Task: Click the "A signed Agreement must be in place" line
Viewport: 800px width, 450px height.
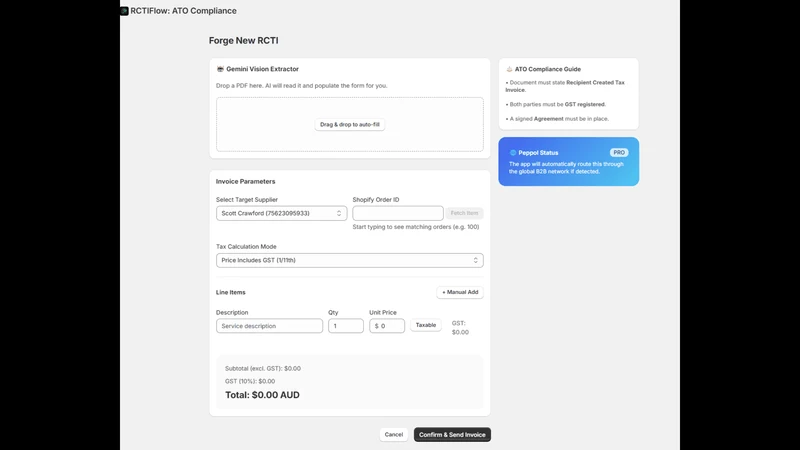Action: coord(557,119)
